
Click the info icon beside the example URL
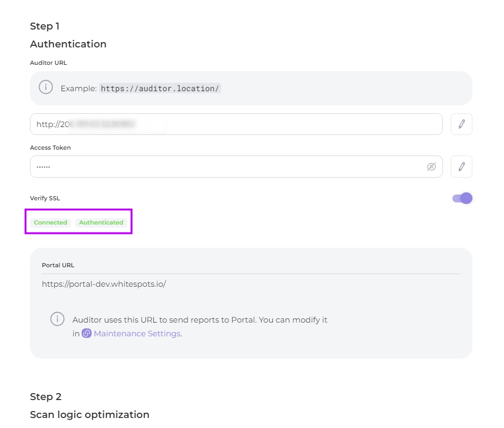[46, 87]
